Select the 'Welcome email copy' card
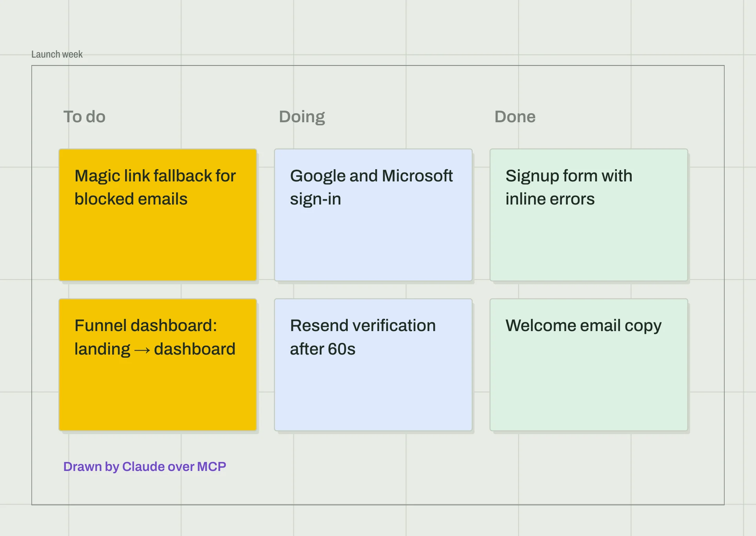This screenshot has height=536, width=756. tap(589, 365)
